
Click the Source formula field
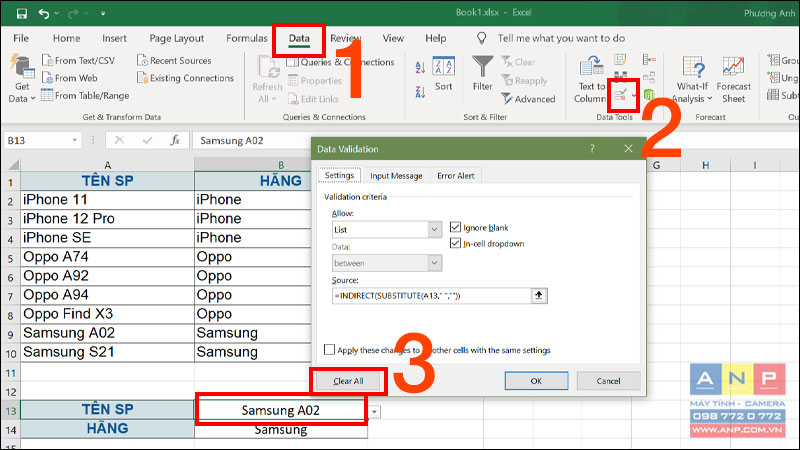pos(431,295)
